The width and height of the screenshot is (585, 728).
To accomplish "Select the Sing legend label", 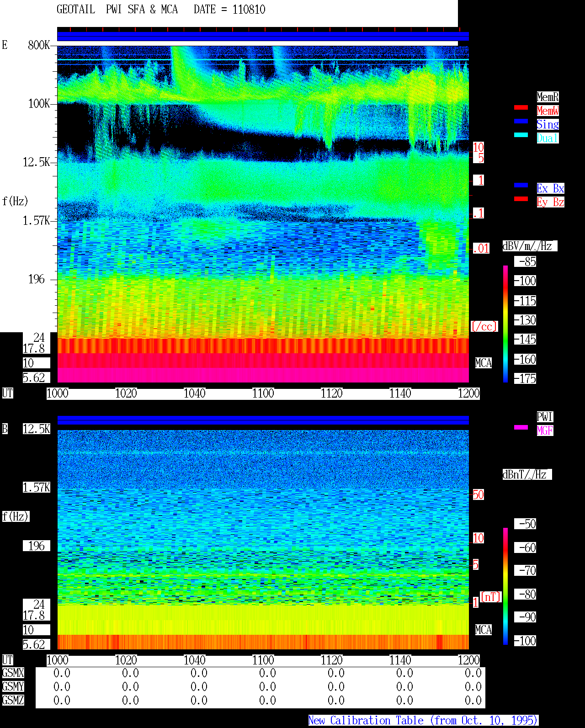I will [548, 124].
